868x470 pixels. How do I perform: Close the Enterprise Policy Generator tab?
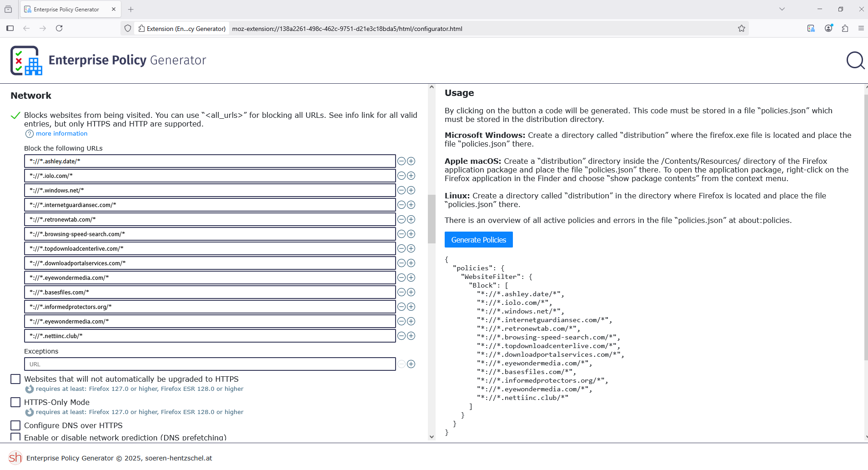pos(114,9)
